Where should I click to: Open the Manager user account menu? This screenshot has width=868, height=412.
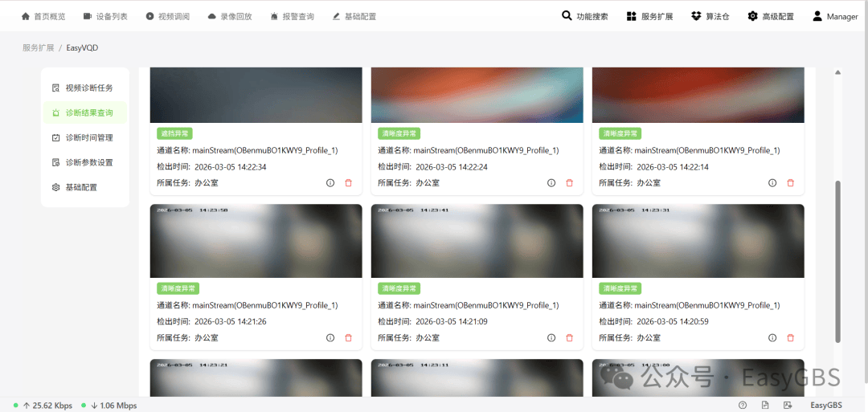point(835,17)
